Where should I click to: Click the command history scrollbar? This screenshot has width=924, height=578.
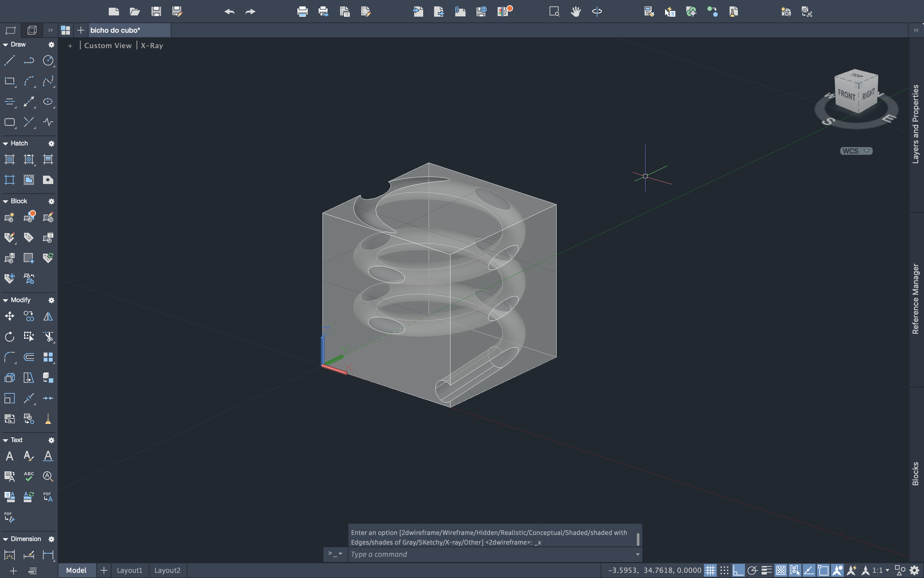(x=637, y=539)
